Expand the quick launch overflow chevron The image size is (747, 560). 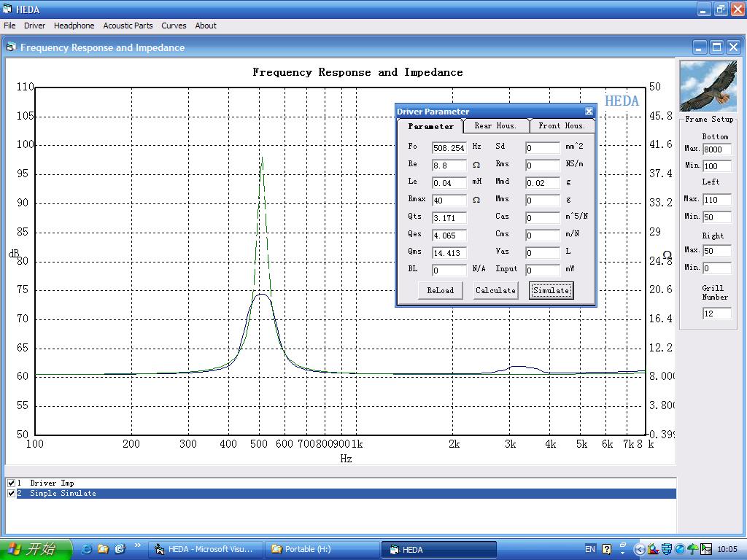click(x=137, y=546)
